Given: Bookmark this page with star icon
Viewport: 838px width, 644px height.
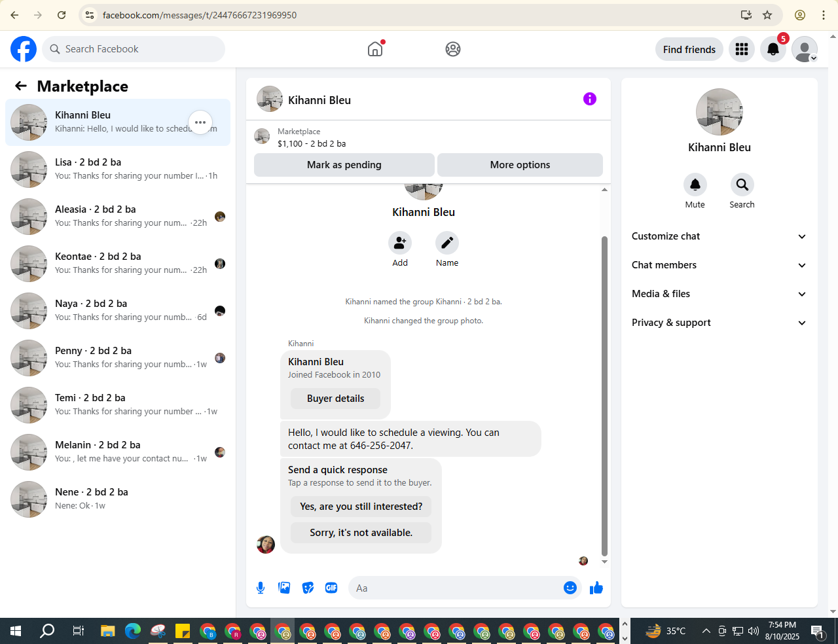Looking at the screenshot, I should click(x=767, y=15).
